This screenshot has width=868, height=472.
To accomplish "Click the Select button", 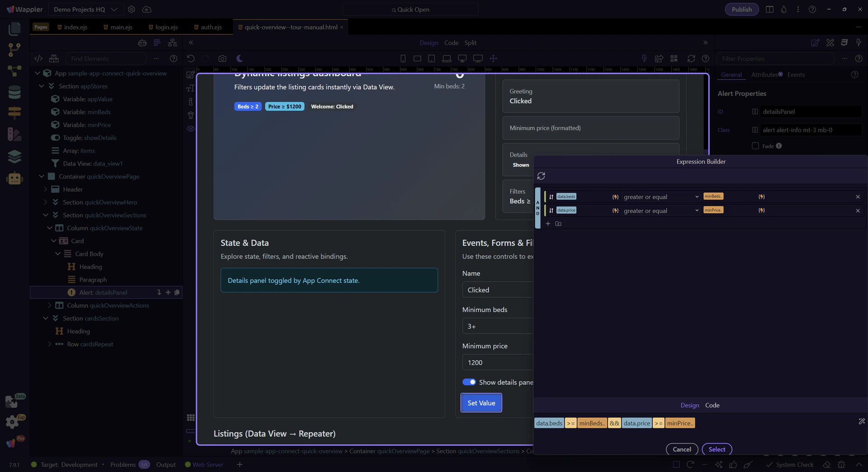I will coord(717,449).
